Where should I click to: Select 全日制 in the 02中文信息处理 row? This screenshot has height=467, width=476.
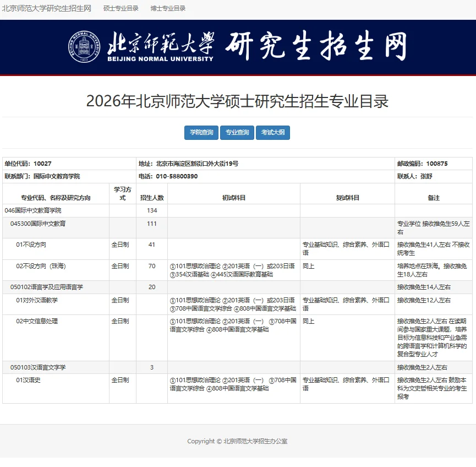click(x=120, y=321)
